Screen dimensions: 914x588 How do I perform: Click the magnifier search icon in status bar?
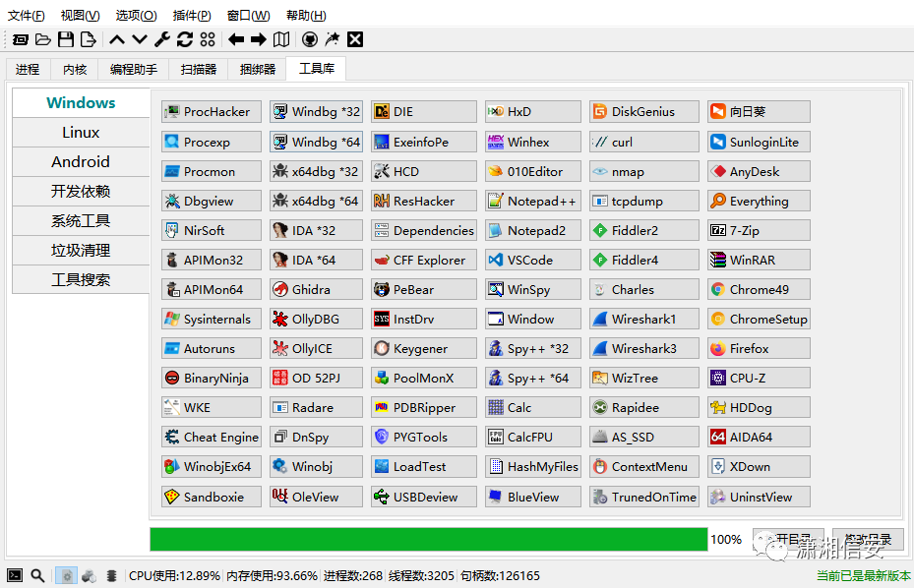tap(38, 576)
